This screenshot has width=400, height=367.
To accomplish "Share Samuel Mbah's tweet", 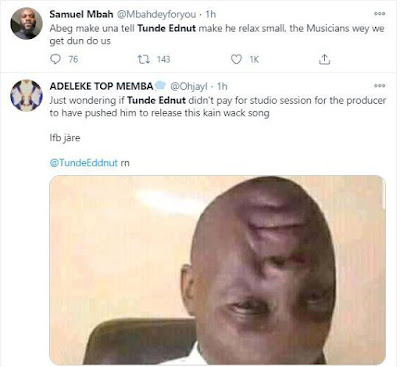I will 324,59.
